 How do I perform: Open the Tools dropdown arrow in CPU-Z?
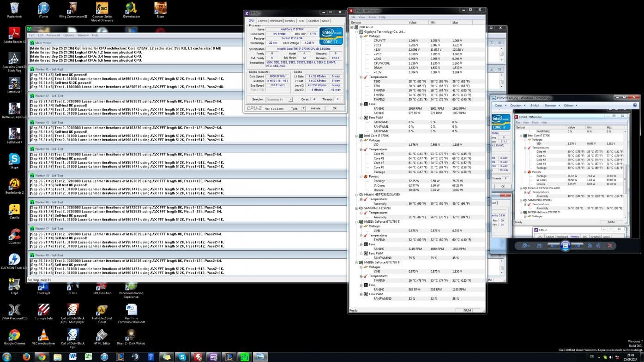(x=303, y=108)
